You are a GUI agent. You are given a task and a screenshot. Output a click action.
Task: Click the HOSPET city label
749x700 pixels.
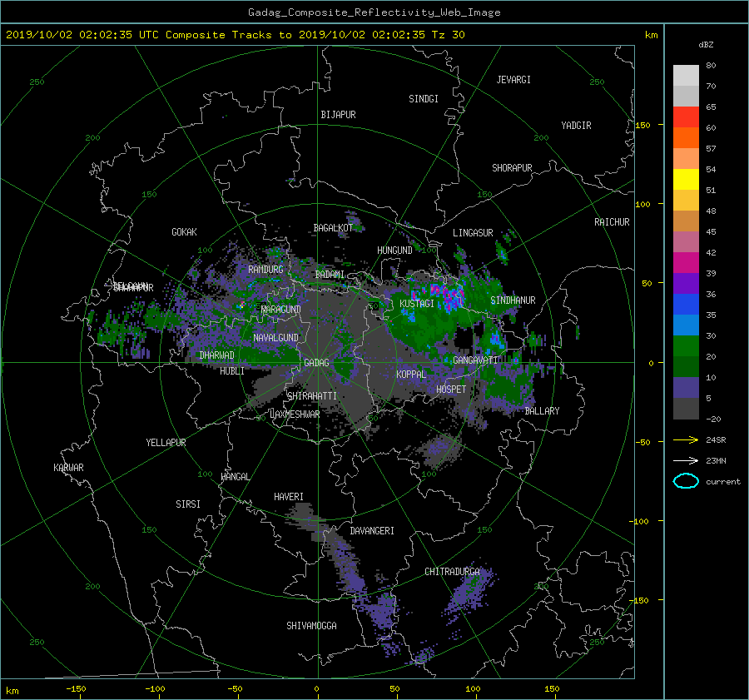pyautogui.click(x=451, y=390)
